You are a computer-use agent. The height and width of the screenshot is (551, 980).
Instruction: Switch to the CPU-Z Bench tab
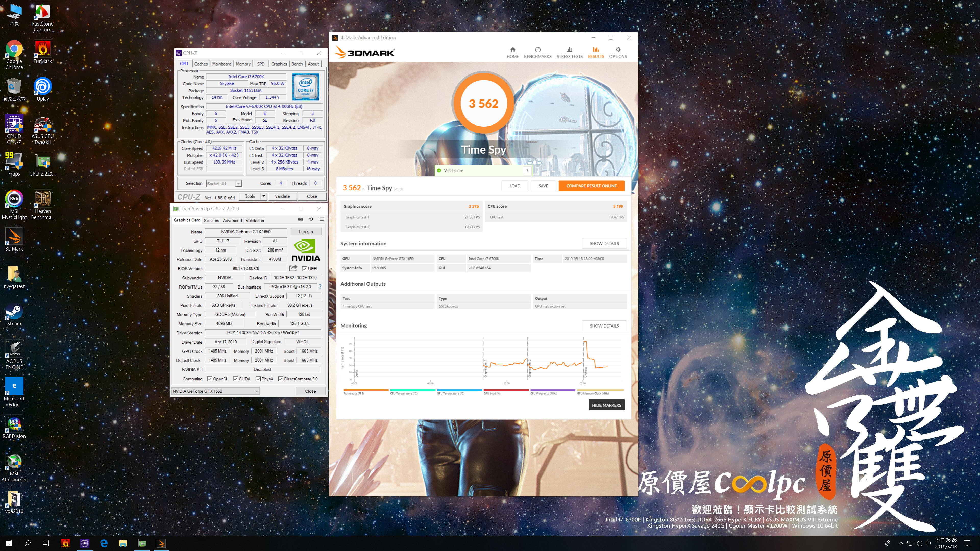[297, 64]
